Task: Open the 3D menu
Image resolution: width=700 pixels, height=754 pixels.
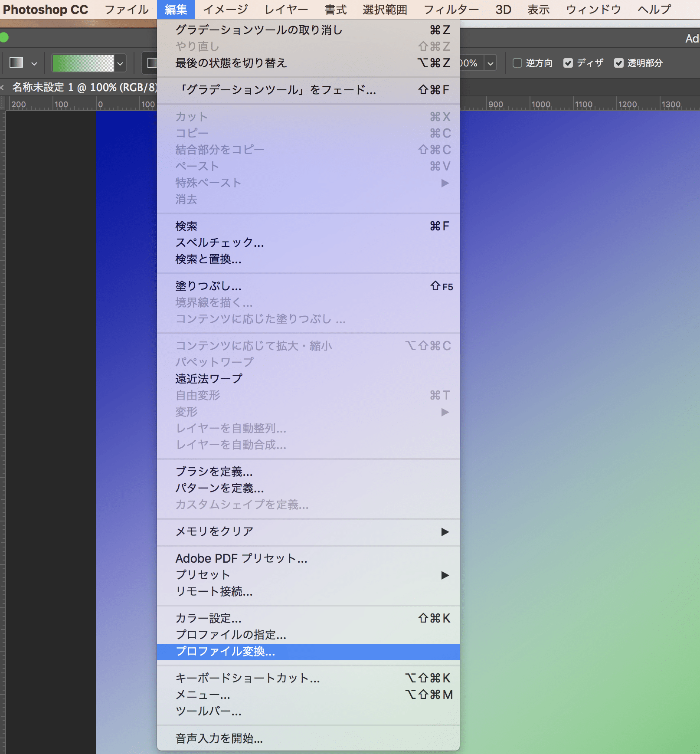Action: click(x=503, y=10)
